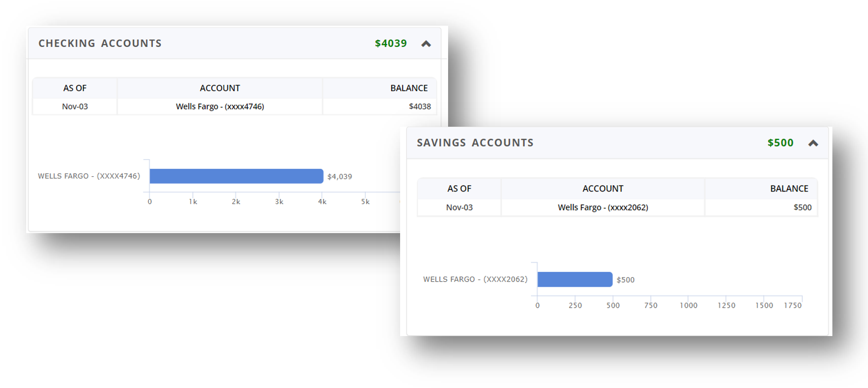This screenshot has height=388, width=868.
Task: Select the Wells Fargo (xxxx2062) account row
Action: pos(617,207)
